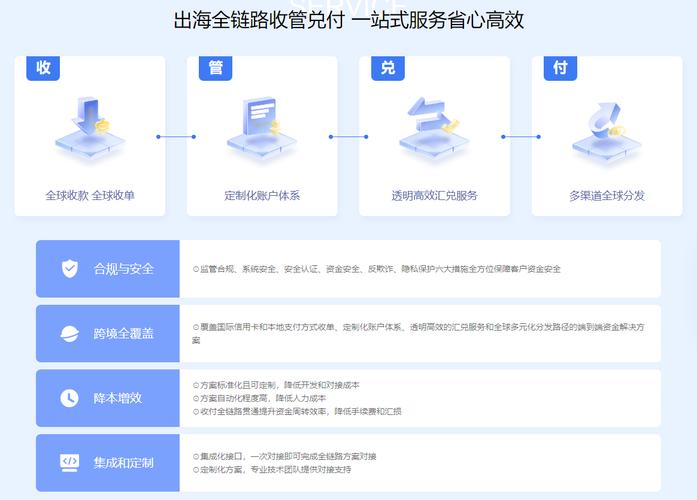The height and width of the screenshot is (500, 697).
Task: Click the shield checkmark icon
Action: (x=70, y=268)
